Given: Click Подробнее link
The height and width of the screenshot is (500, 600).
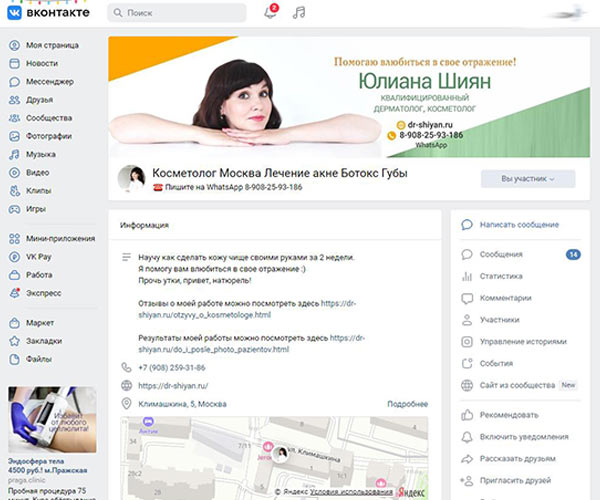Looking at the screenshot, I should coord(408,404).
